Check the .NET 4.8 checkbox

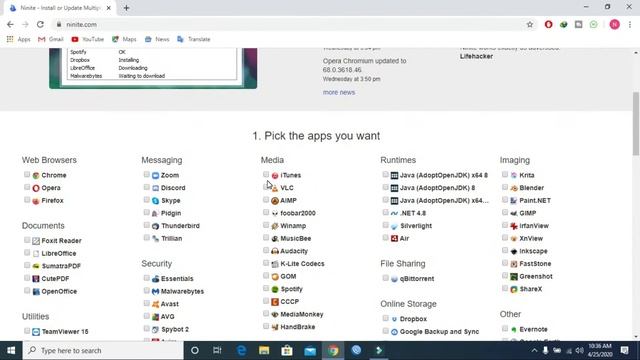(385, 213)
